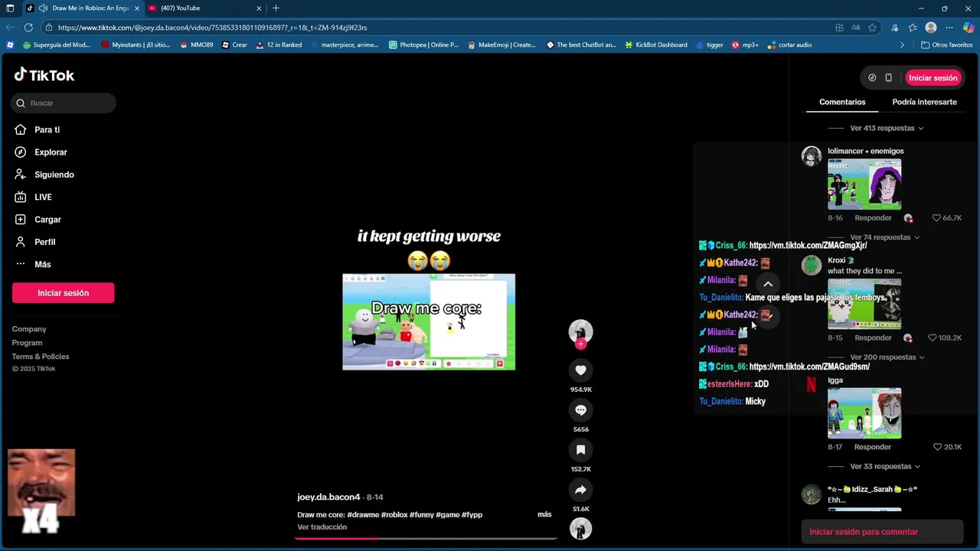980x551 pixels.
Task: Go to previous video with up chevron
Action: [768, 284]
